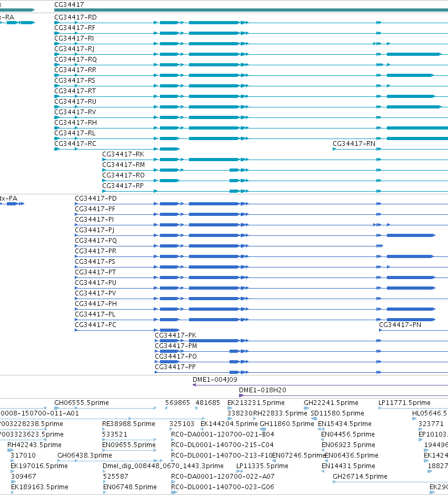Select the CG34417-RT label
This screenshot has width=448, height=495.
(75, 91)
